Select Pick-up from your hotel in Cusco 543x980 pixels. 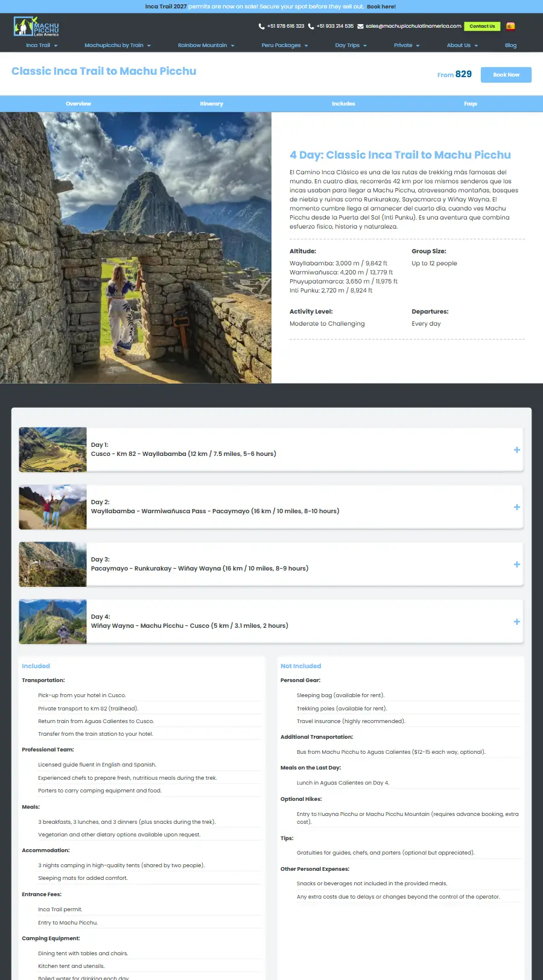[x=82, y=695]
